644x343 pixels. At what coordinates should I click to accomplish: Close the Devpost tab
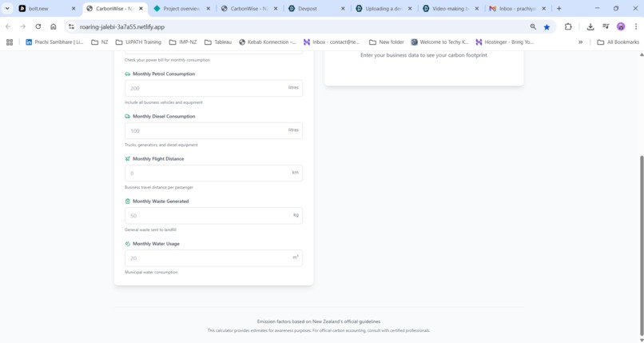(x=343, y=8)
